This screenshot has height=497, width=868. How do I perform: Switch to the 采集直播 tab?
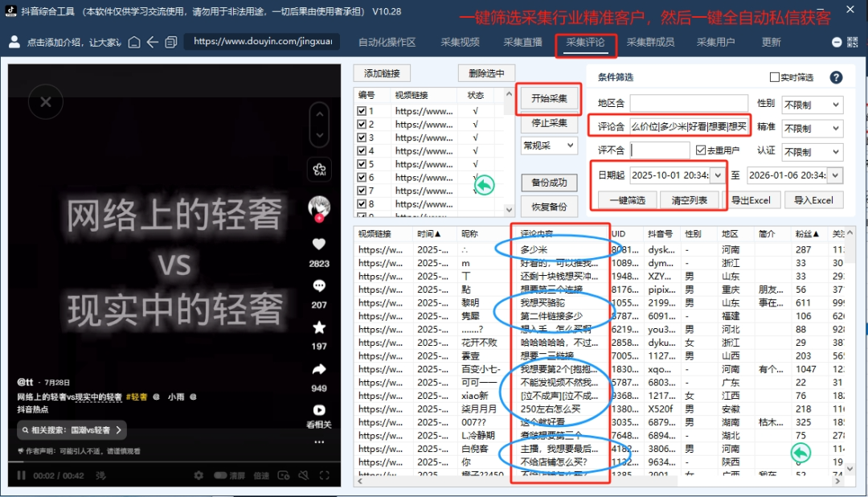[522, 42]
